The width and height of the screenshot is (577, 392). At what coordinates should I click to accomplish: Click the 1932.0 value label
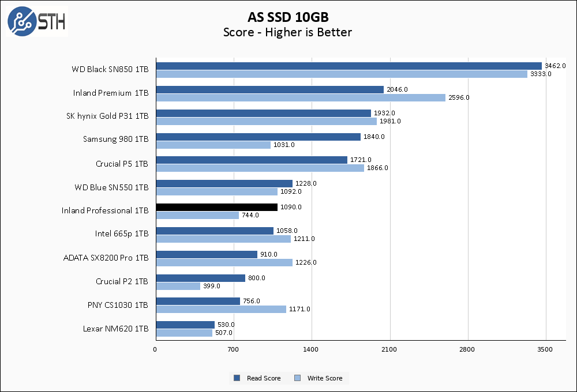point(384,113)
